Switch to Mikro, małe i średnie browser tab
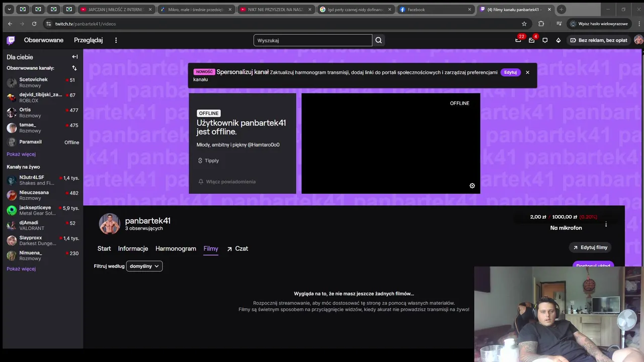The image size is (644, 362). point(196,9)
